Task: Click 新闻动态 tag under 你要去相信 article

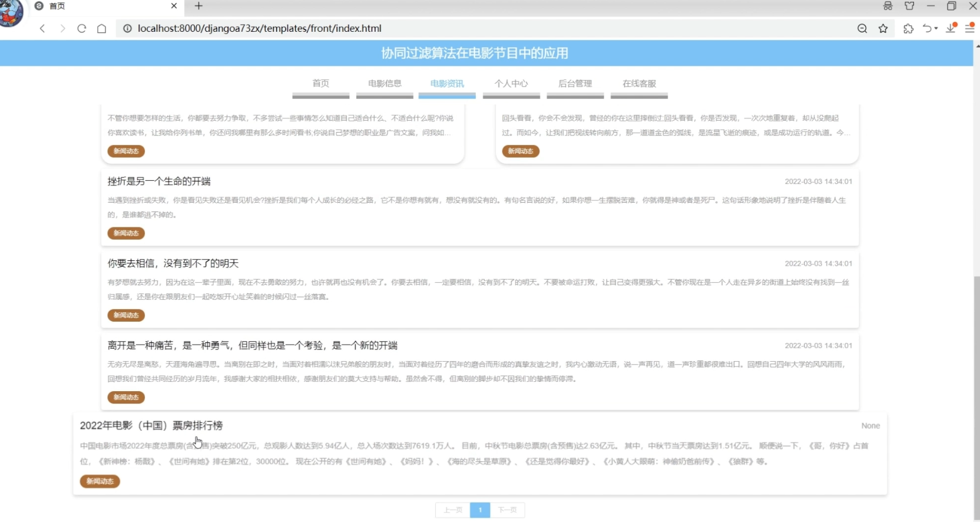Action: pyautogui.click(x=126, y=315)
